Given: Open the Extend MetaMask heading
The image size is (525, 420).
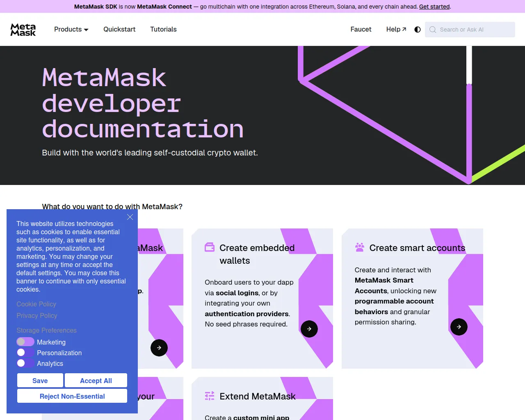Looking at the screenshot, I should tap(258, 396).
